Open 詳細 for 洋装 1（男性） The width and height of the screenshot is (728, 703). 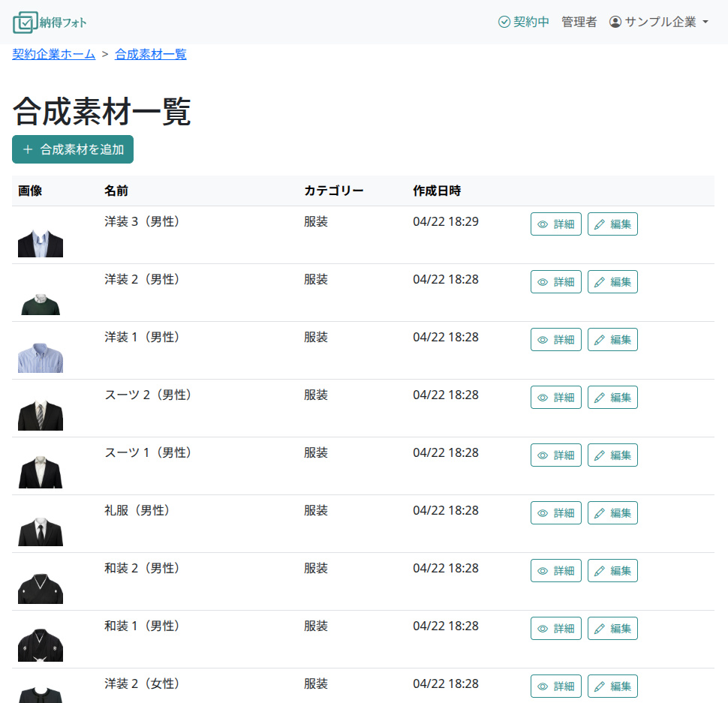click(555, 340)
